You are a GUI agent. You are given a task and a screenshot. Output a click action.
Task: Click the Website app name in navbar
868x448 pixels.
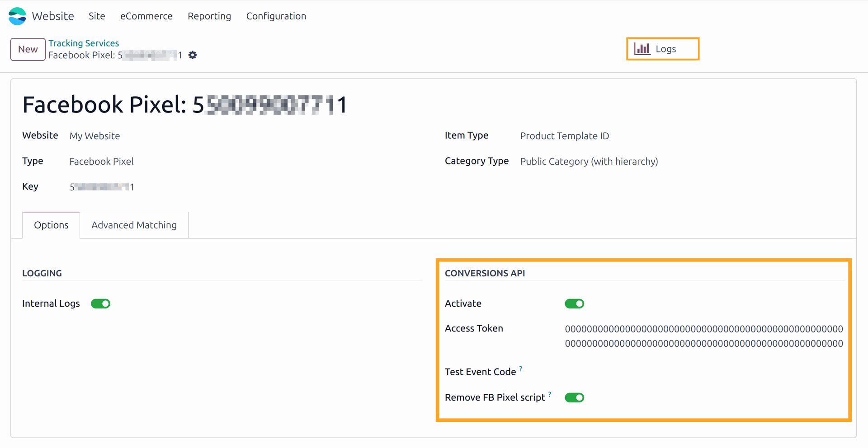tap(53, 16)
